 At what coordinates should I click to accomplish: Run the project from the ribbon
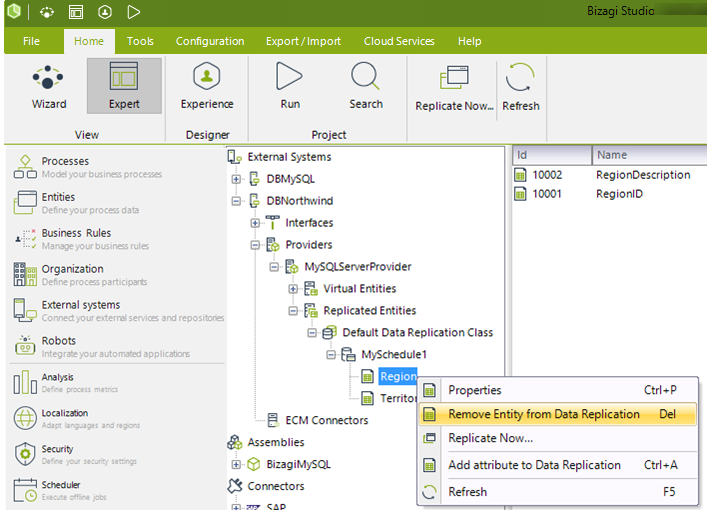pyautogui.click(x=289, y=86)
